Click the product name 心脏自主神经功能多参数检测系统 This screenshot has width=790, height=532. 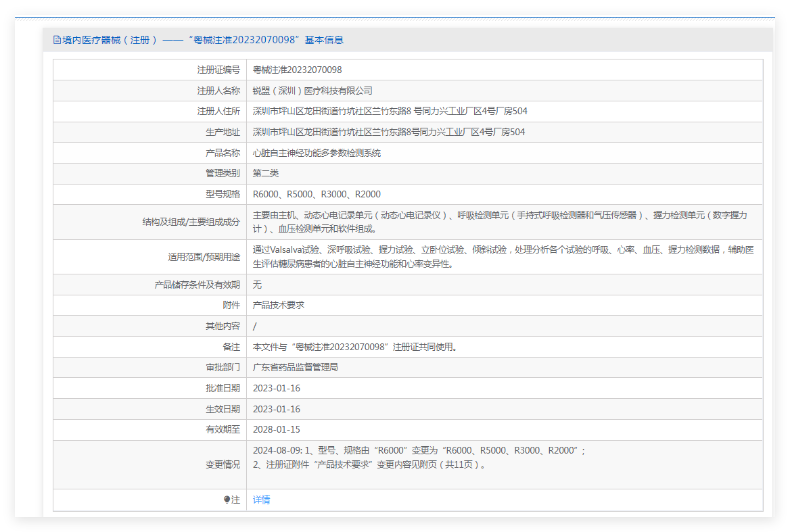tap(317, 153)
